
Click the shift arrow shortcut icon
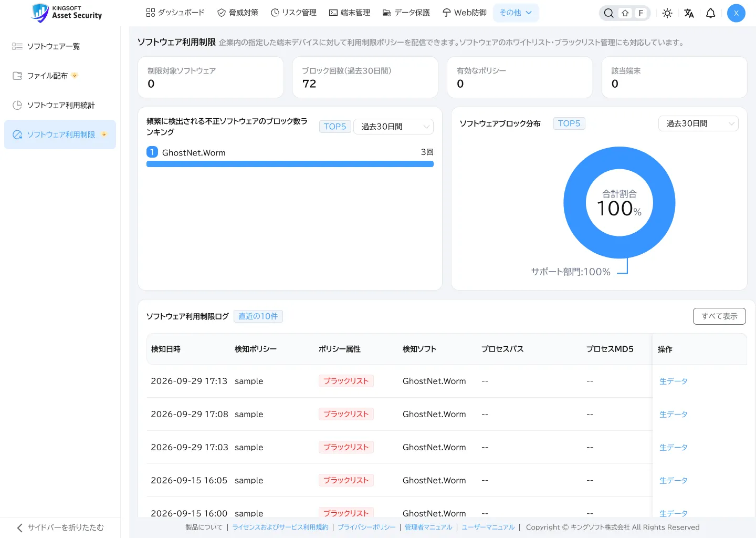[625, 13]
